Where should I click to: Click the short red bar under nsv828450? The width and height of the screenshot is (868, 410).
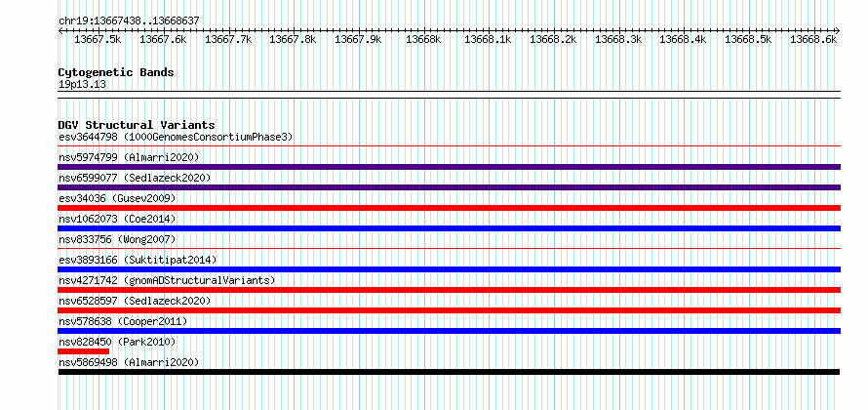point(84,351)
